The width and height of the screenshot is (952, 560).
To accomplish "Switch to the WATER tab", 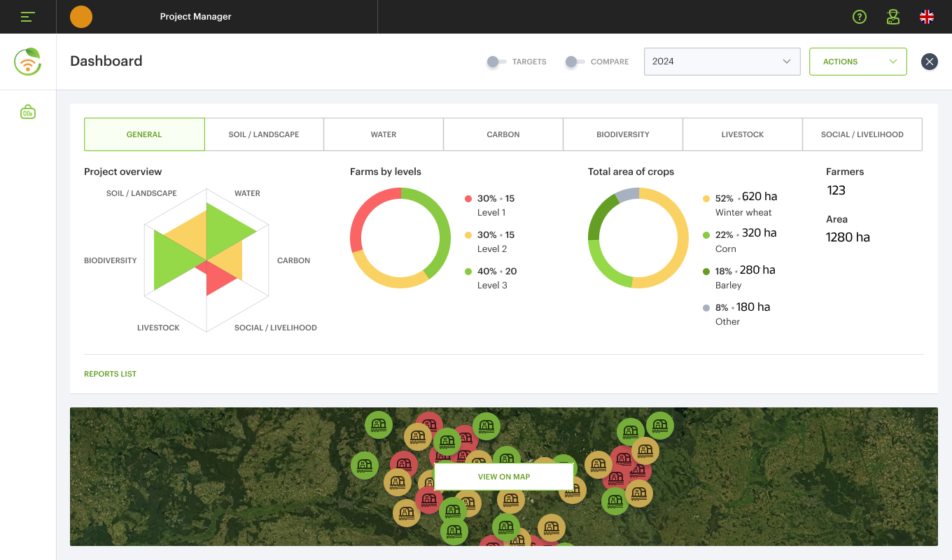I will pos(384,134).
